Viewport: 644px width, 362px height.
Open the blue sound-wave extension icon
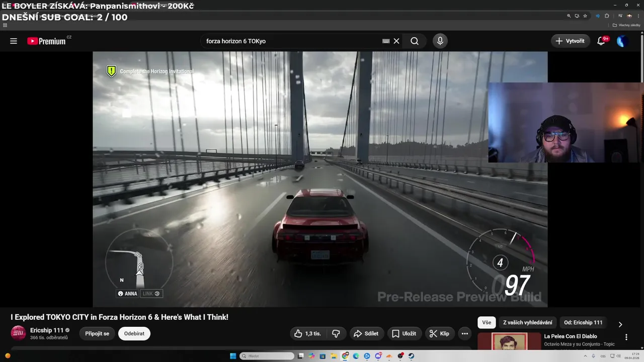click(x=598, y=16)
